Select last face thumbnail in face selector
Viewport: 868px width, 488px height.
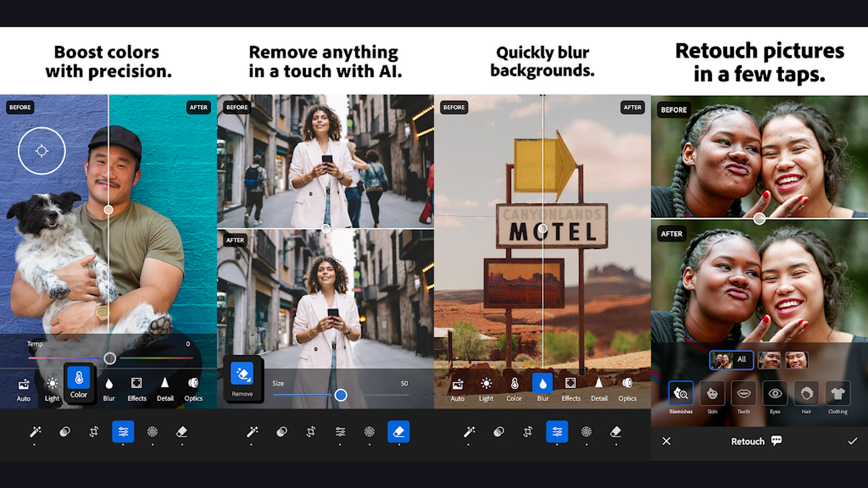click(797, 360)
